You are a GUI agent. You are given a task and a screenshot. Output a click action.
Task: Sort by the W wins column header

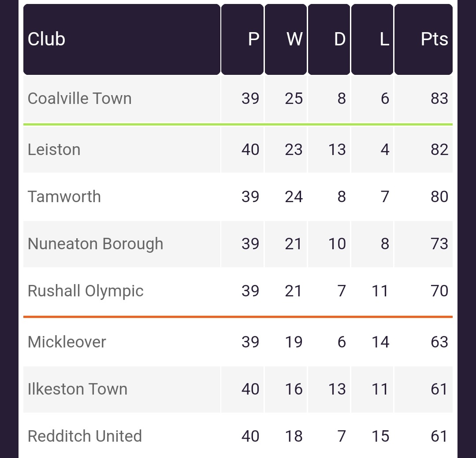286,40
